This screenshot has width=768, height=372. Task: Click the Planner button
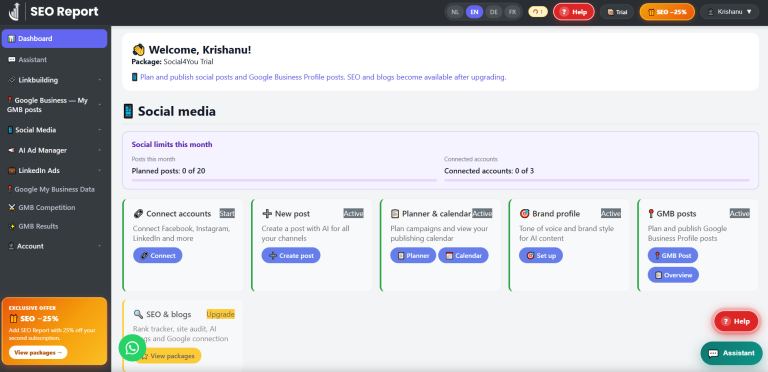click(413, 256)
